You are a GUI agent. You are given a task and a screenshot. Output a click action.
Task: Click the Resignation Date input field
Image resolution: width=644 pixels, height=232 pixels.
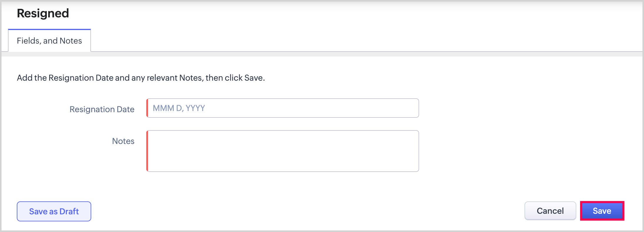pyautogui.click(x=283, y=108)
